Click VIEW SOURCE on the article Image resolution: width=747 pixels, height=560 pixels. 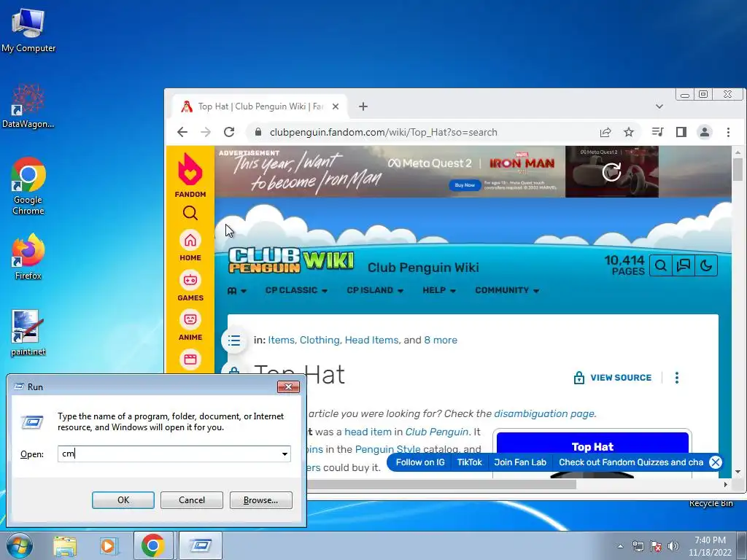click(x=612, y=378)
